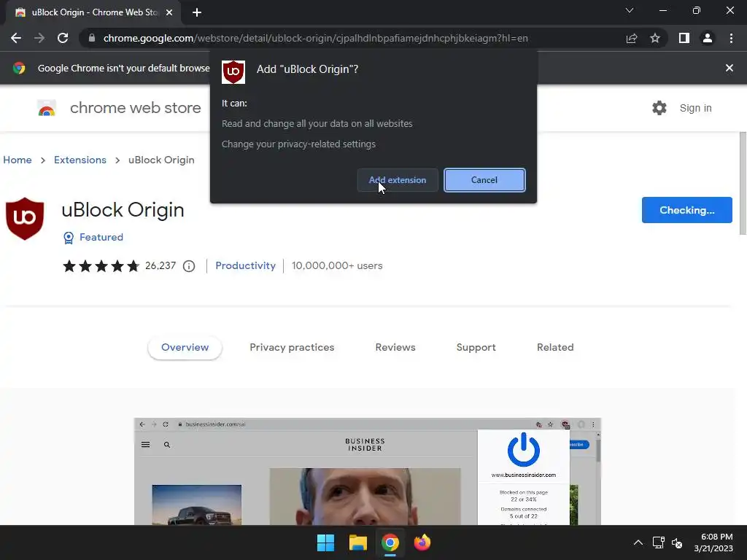Open the Productivity category link
747x560 pixels.
click(x=245, y=265)
